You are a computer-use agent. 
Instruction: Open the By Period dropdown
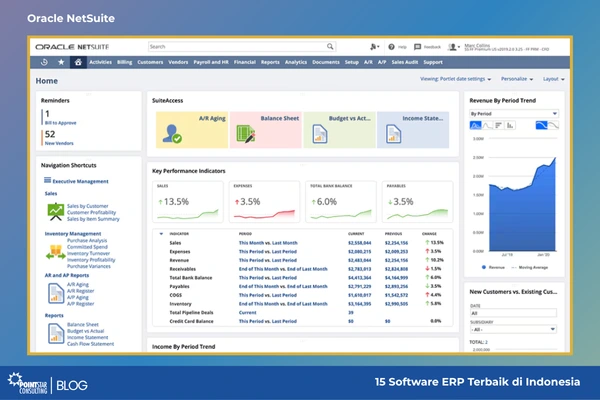click(x=514, y=114)
